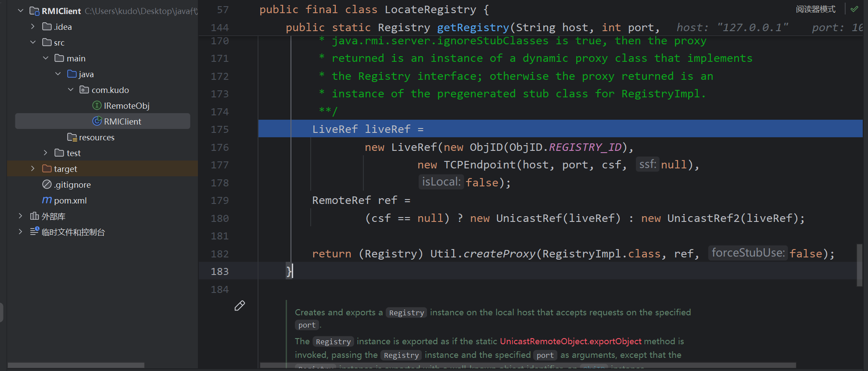Click 'RemoteRef ref =' declaration
The width and height of the screenshot is (868, 371).
361,200
